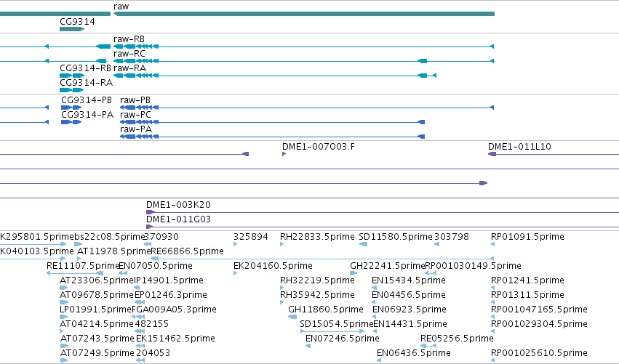The width and height of the screenshot is (619, 364).
Task: Select EST RP001047165.5prime
Action: coord(539,310)
